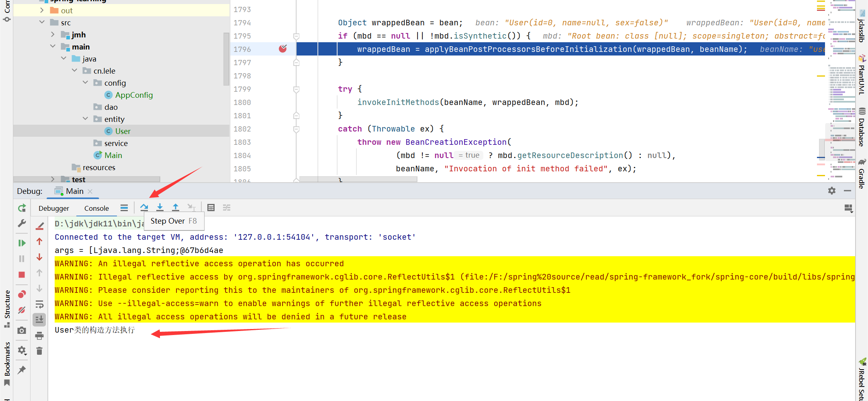
Task: Click the project tree vertical scrollbar
Action: click(226, 59)
